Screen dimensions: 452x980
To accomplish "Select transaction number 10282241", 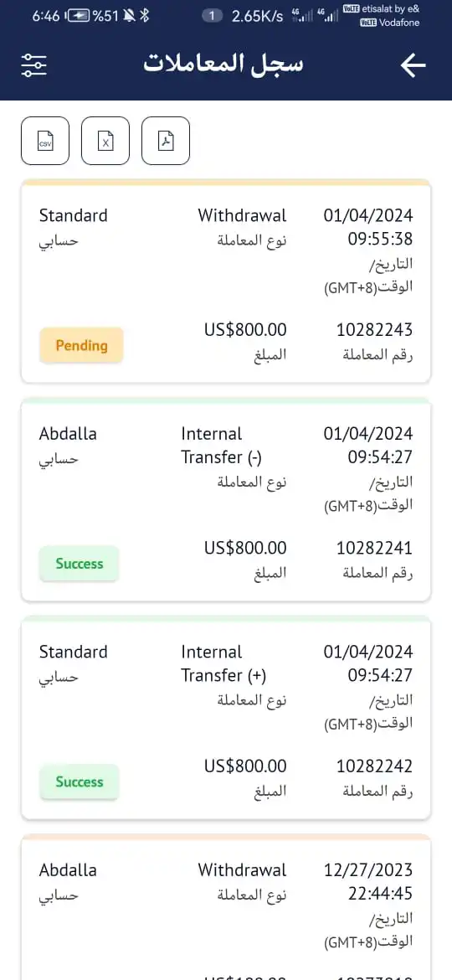I will (x=375, y=548).
